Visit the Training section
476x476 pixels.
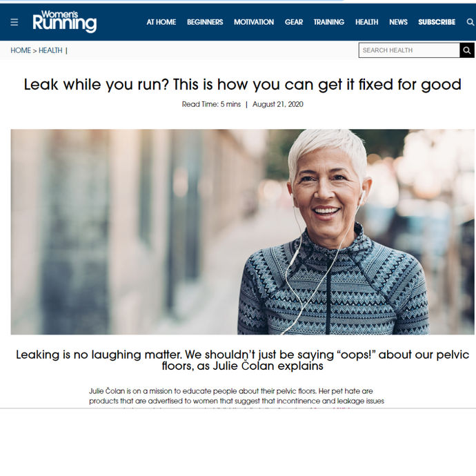(329, 22)
